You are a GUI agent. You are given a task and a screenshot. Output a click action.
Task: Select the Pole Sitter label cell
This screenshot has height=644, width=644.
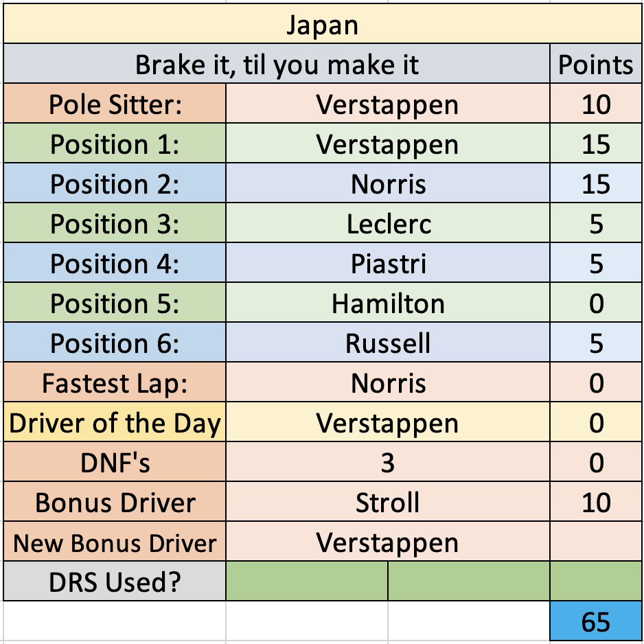pyautogui.click(x=115, y=103)
